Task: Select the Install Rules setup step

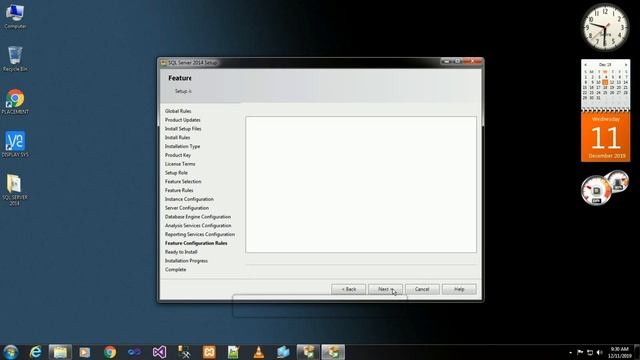Action: pyautogui.click(x=178, y=138)
